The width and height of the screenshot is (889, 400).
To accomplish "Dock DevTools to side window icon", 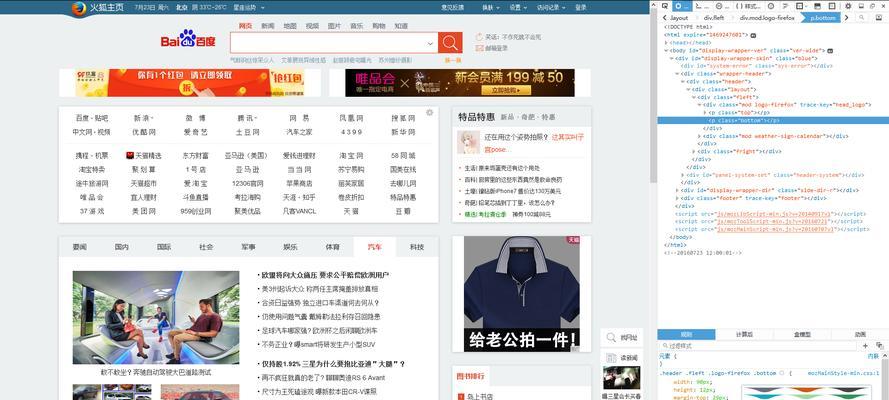I will pyautogui.click(x=874, y=6).
